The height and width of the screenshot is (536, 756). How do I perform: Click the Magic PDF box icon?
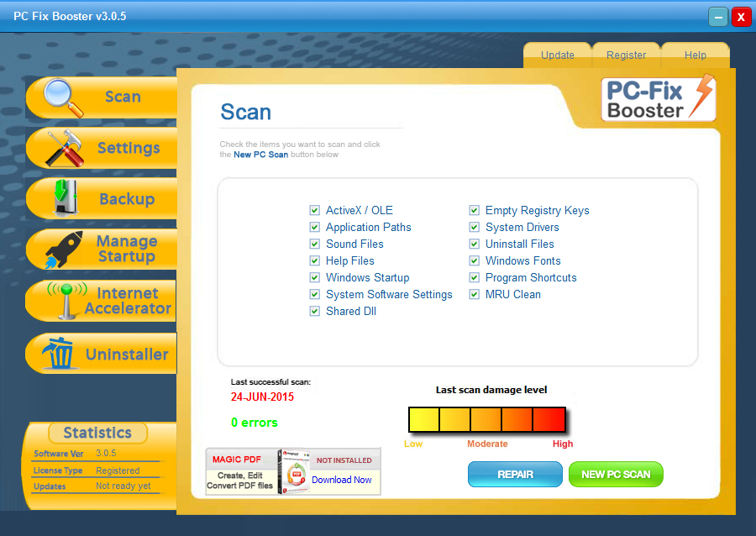pos(295,471)
